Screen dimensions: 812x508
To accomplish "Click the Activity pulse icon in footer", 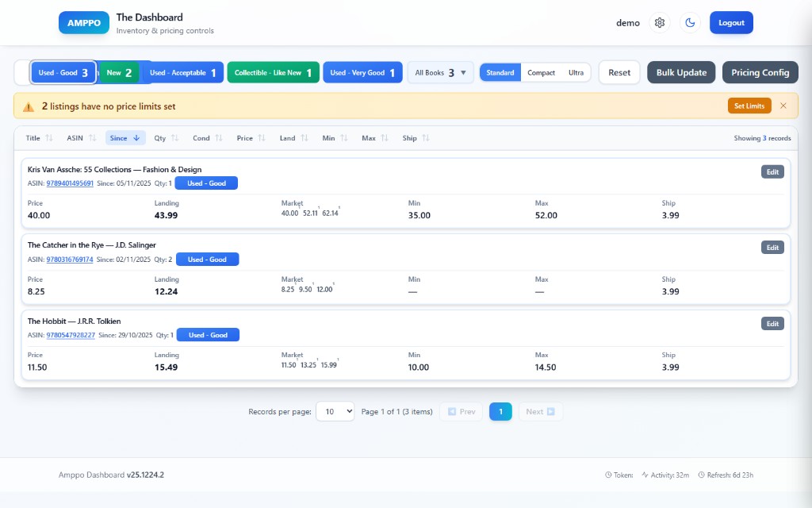I will coord(645,475).
